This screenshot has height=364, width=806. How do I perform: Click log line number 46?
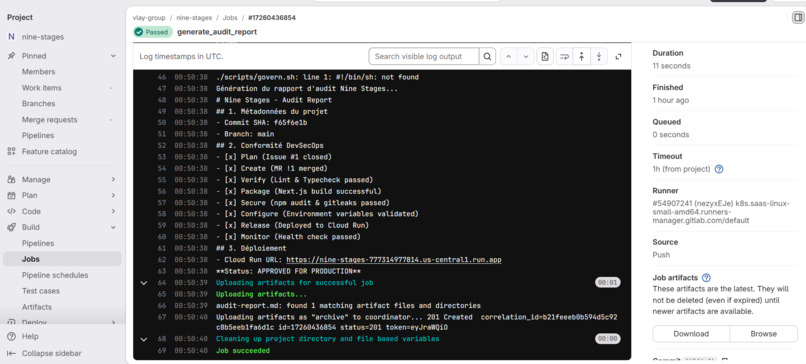(x=162, y=78)
